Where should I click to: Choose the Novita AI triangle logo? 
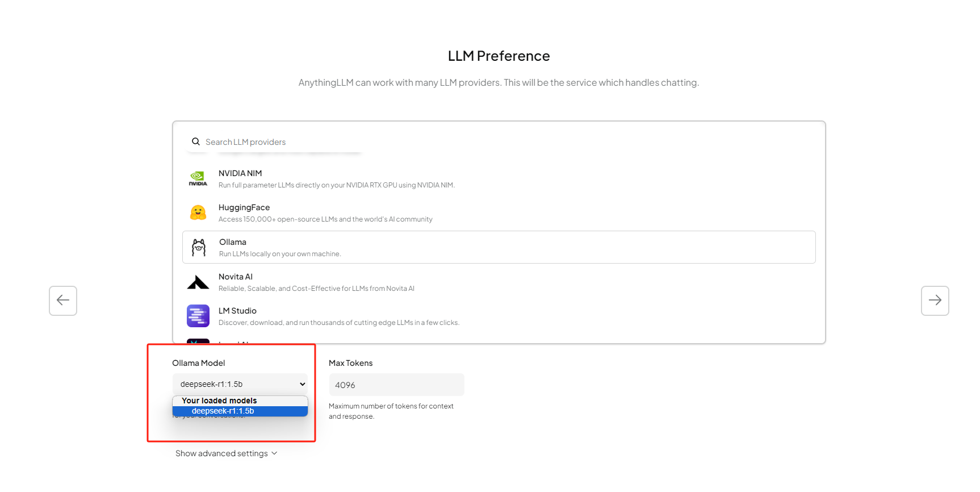click(x=198, y=282)
